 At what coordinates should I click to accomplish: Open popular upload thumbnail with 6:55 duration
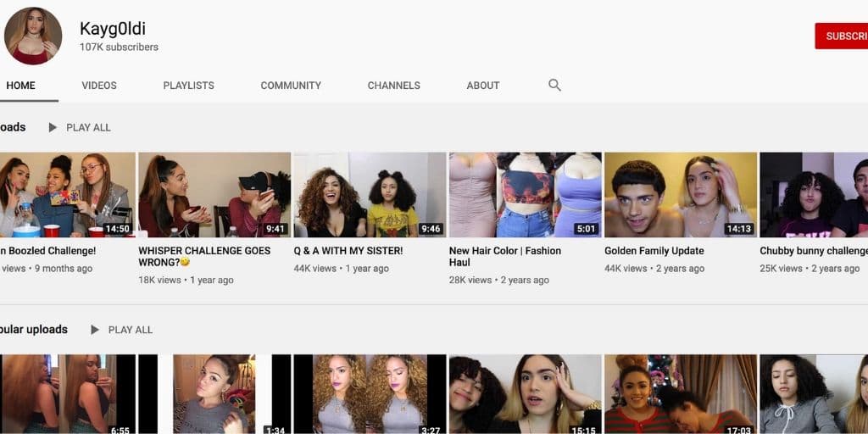pyautogui.click(x=68, y=394)
